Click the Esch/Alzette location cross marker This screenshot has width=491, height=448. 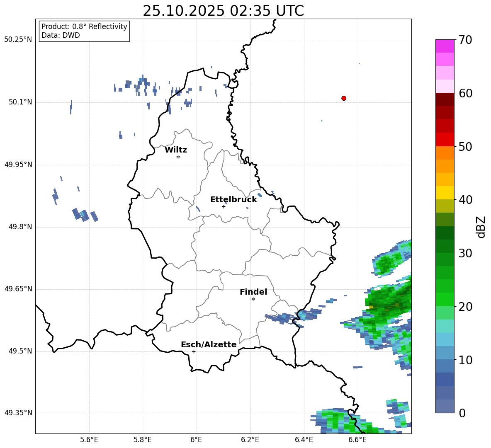194,351
